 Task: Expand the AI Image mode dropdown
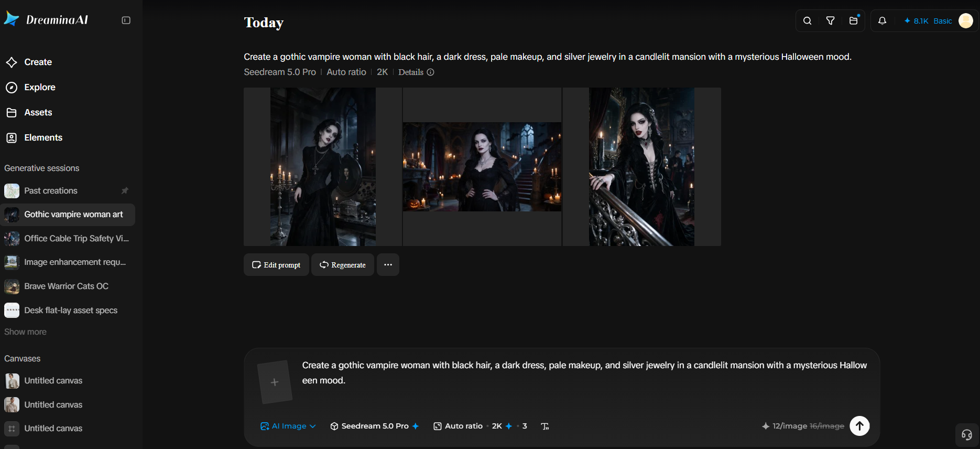point(288,426)
